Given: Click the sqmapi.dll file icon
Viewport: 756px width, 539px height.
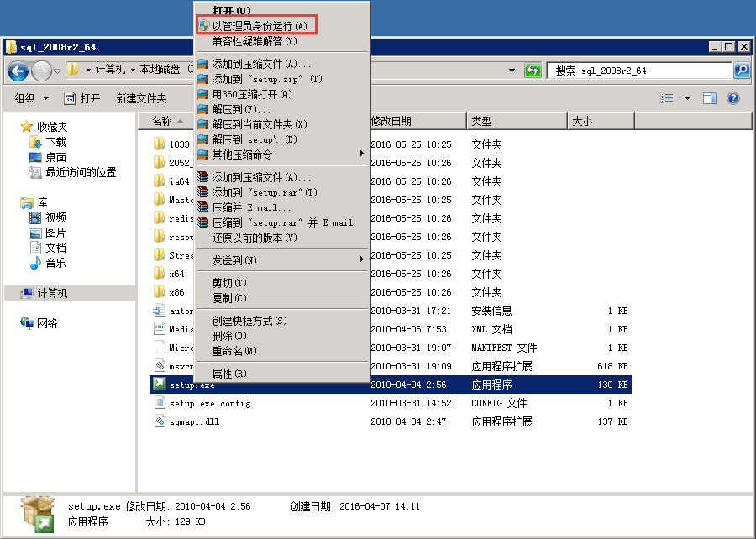Looking at the screenshot, I should (x=160, y=421).
